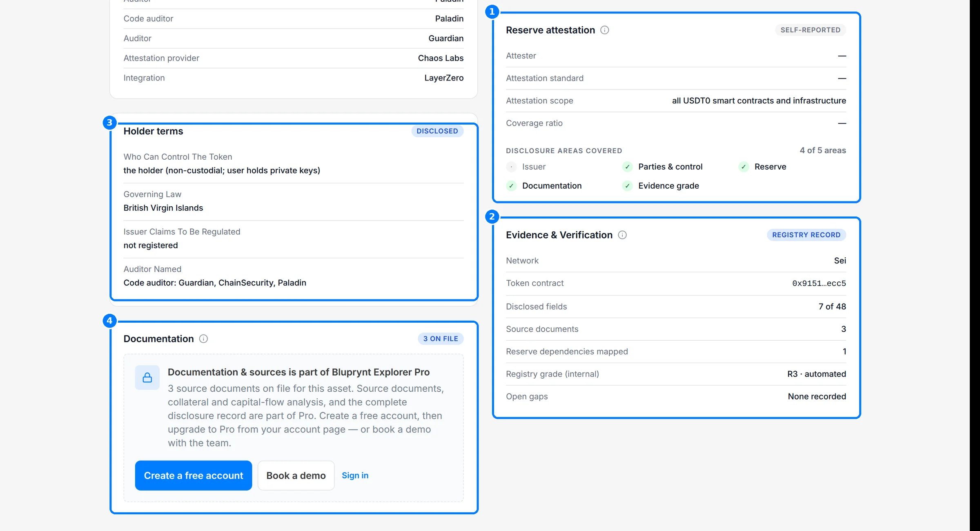Click the '4 of 5 areas' text
Viewport: 980px width, 531px height.
[823, 150]
